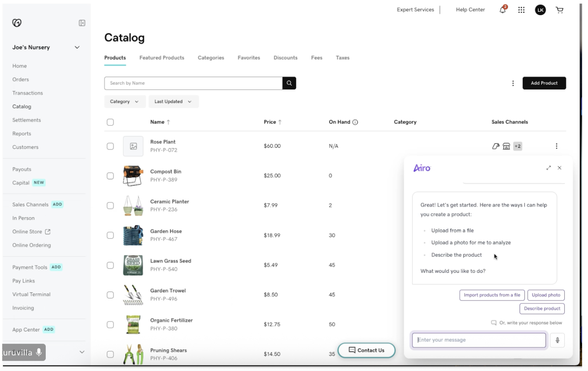Check the Organic Fertilizer row checkbox
This screenshot has width=588, height=371.
[110, 324]
